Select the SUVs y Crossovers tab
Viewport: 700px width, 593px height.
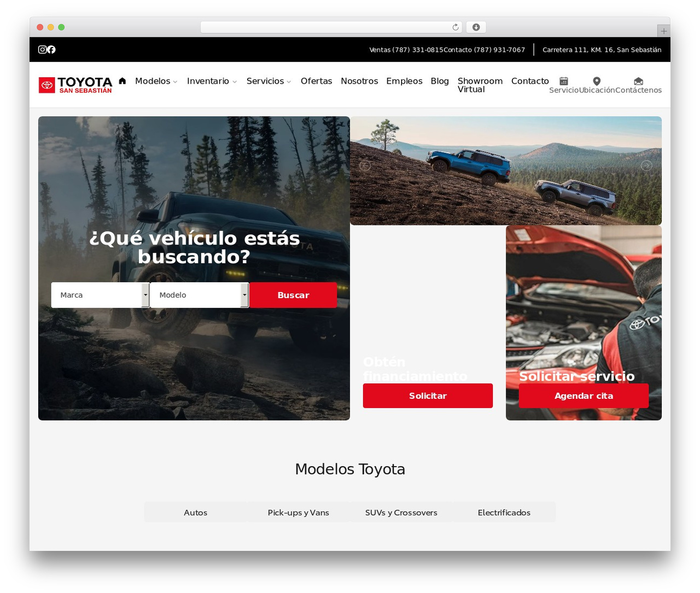click(x=401, y=513)
